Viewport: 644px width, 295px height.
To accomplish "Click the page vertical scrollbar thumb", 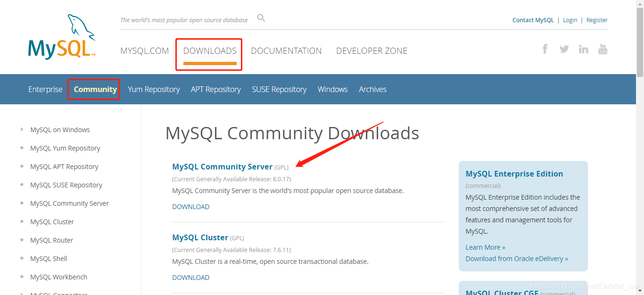I will click(640, 42).
